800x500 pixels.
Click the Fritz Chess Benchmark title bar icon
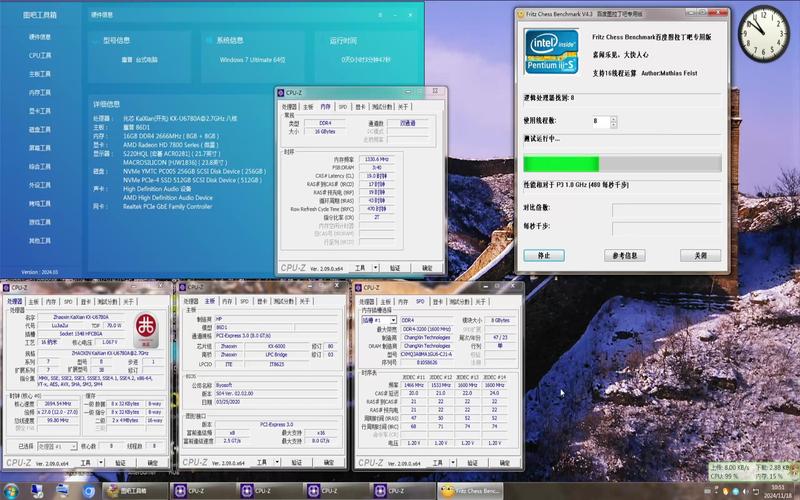click(521, 14)
